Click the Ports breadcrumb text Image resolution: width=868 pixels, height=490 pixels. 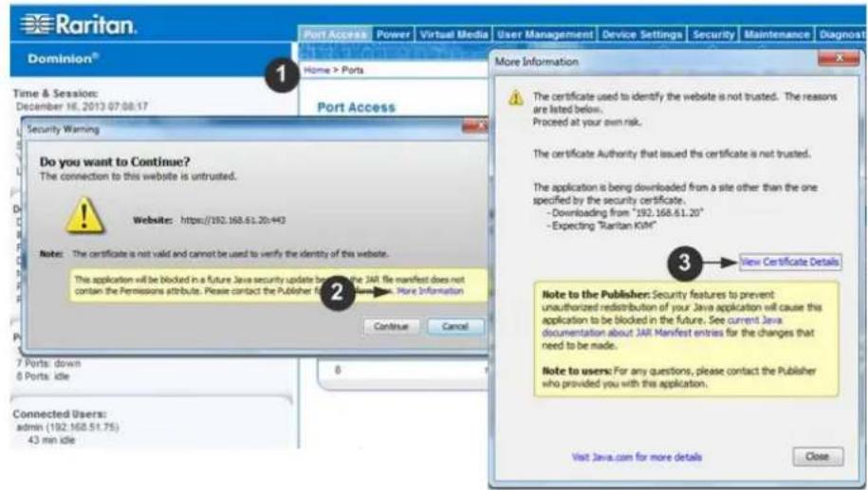click(x=353, y=70)
